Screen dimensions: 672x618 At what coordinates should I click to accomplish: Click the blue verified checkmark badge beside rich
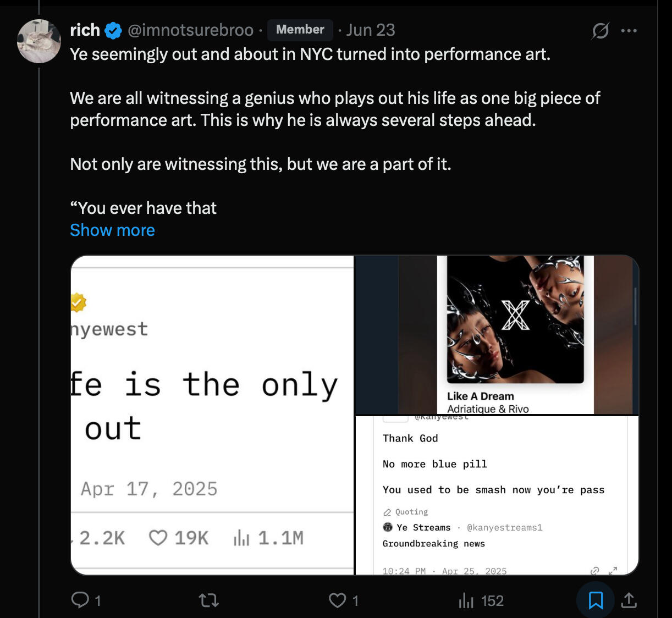coord(113,30)
